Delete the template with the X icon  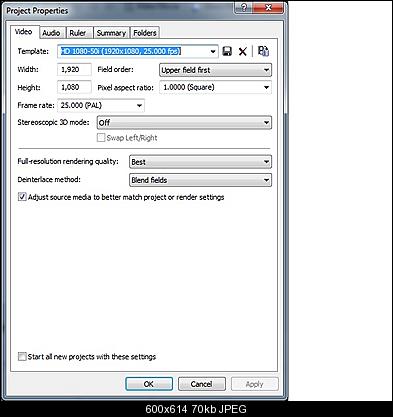point(243,51)
